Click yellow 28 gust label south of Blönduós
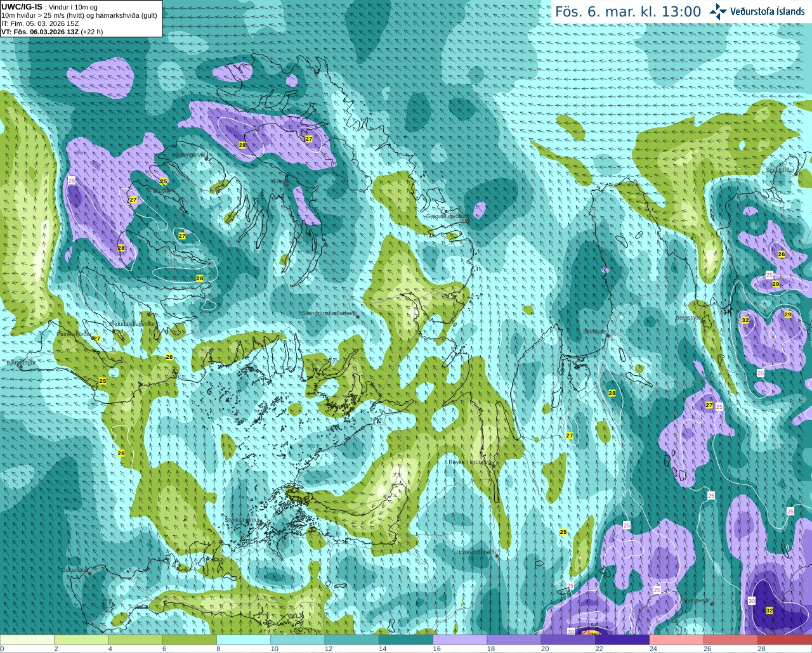This screenshot has width=812, height=653. (612, 393)
